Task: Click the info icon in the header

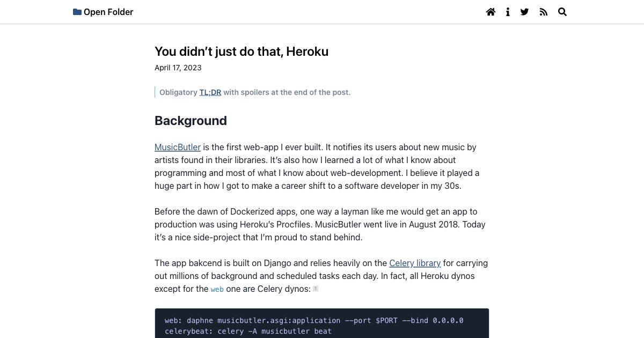Action: (508, 12)
